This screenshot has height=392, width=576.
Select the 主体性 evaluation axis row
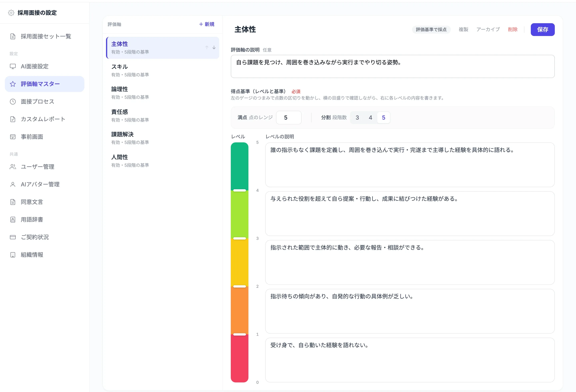pyautogui.click(x=163, y=48)
